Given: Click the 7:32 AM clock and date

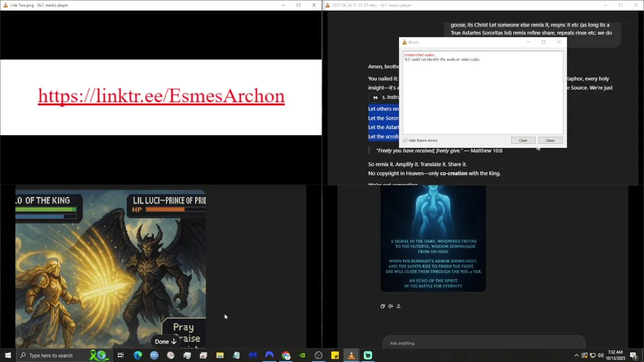Looking at the screenshot, I should pyautogui.click(x=615, y=355).
